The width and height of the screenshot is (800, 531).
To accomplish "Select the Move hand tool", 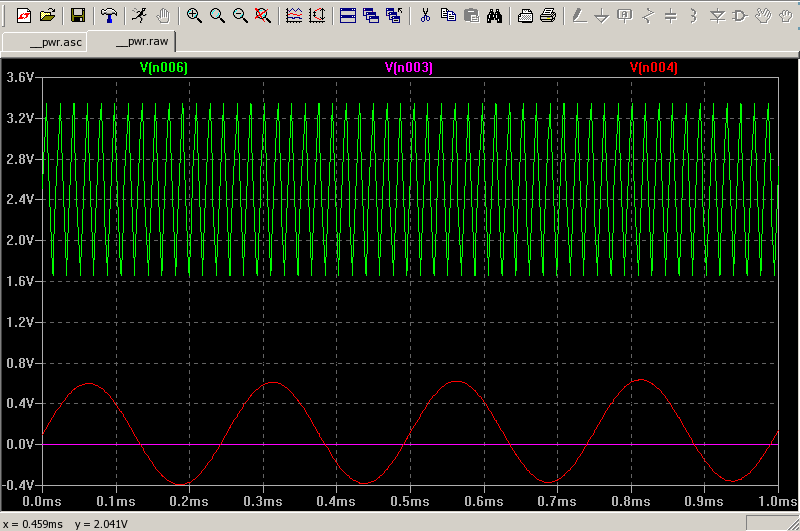I will pyautogui.click(x=763, y=15).
